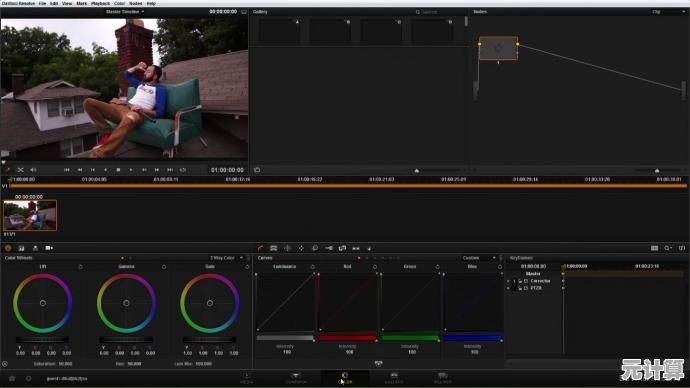Switch to the Gallery page
This screenshot has height=388, width=690.
pyautogui.click(x=394, y=378)
